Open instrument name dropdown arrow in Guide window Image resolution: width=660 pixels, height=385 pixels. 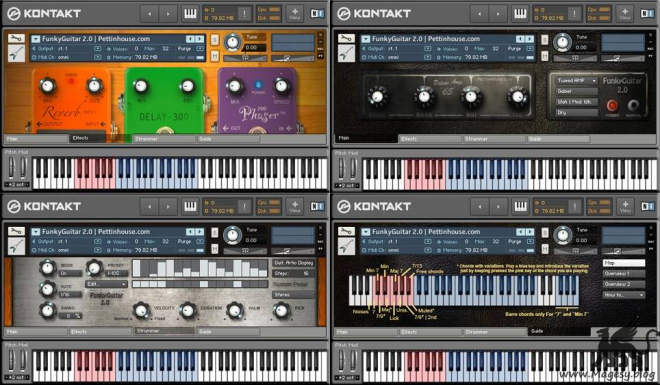point(365,232)
